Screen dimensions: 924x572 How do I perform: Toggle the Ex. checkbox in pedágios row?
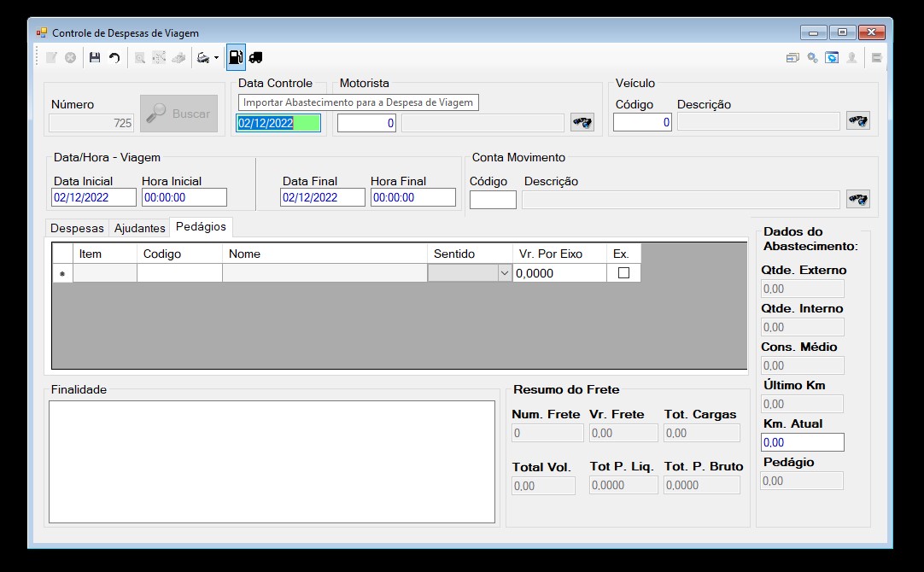click(x=623, y=272)
